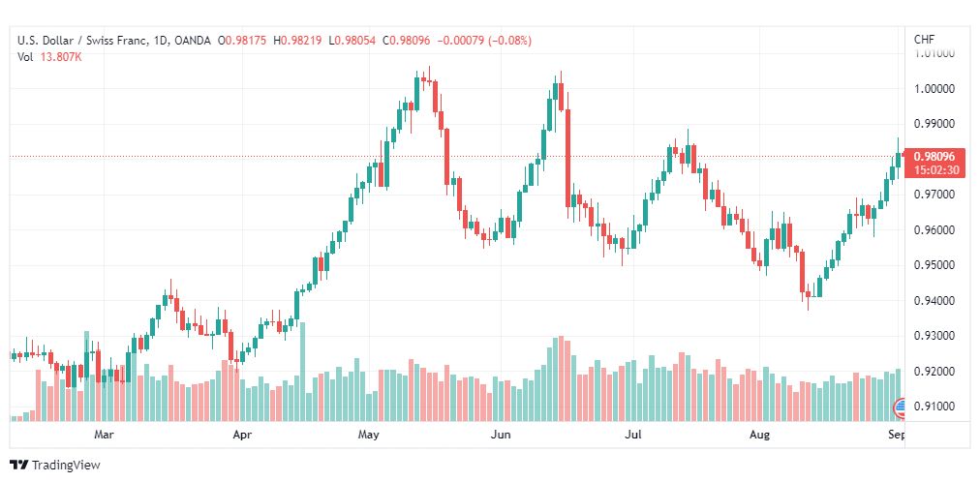Click the 0.95000 price axis level

pyautogui.click(x=934, y=265)
